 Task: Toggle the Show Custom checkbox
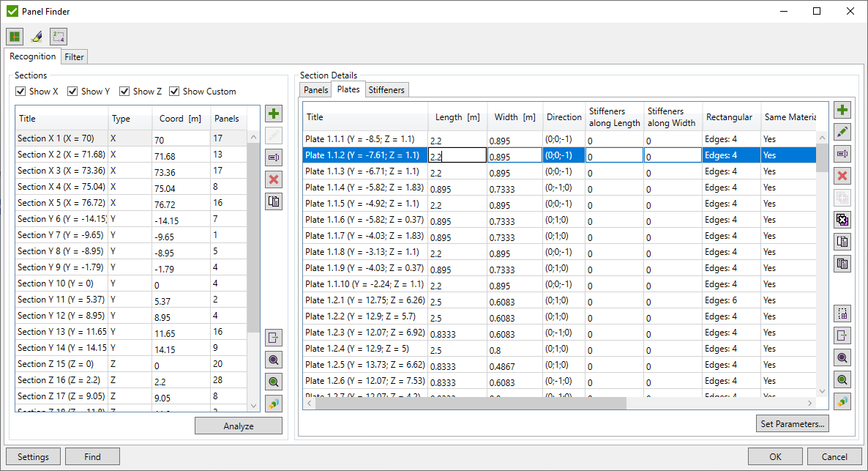click(174, 91)
